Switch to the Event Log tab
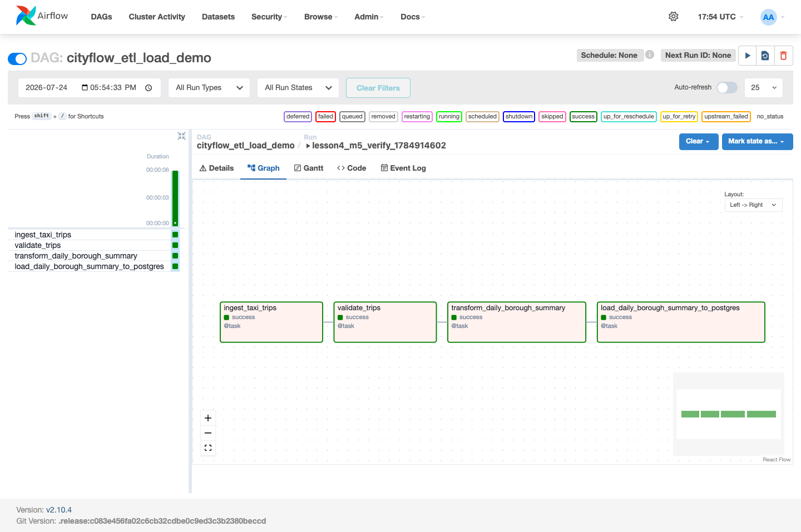801x532 pixels. (x=403, y=168)
